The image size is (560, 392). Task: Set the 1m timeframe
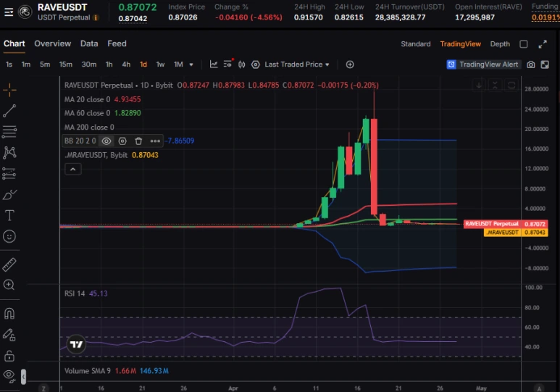25,64
